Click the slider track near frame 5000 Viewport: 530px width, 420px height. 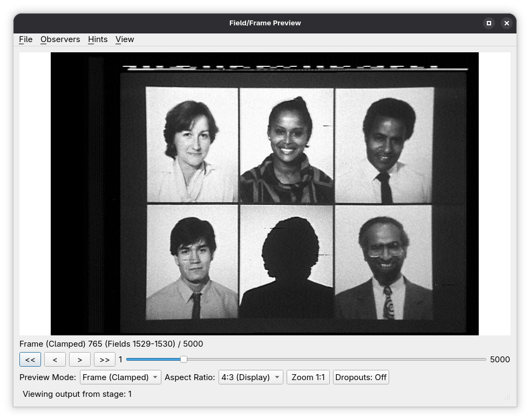(x=483, y=360)
